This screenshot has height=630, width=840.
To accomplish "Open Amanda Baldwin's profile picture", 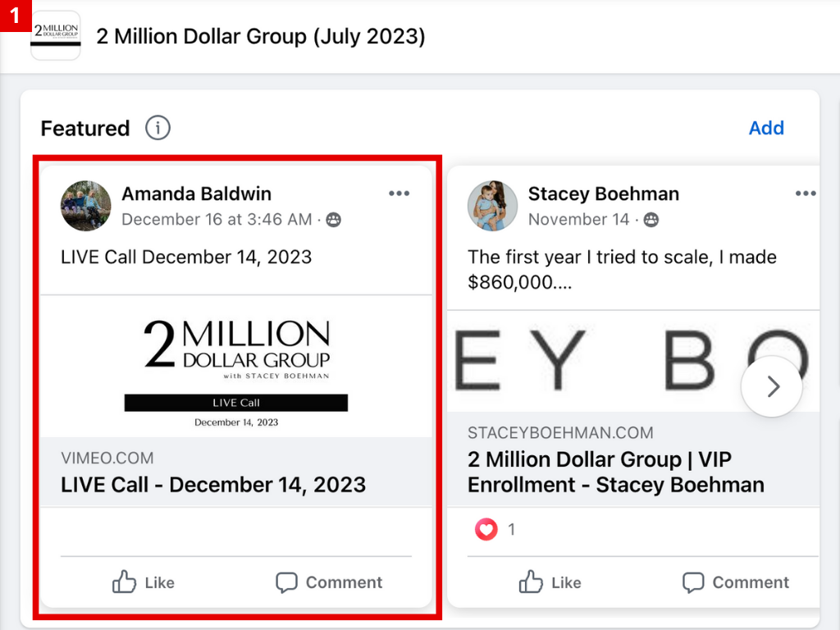I will pos(86,206).
